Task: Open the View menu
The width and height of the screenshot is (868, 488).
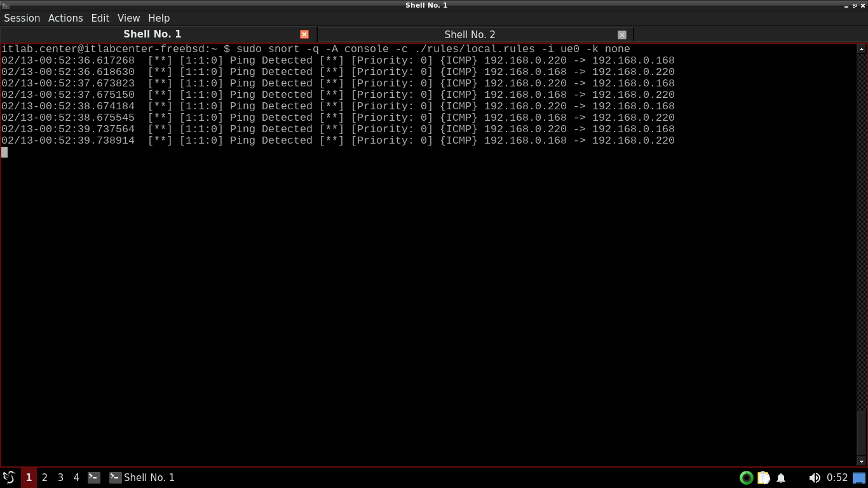Action: 128,18
